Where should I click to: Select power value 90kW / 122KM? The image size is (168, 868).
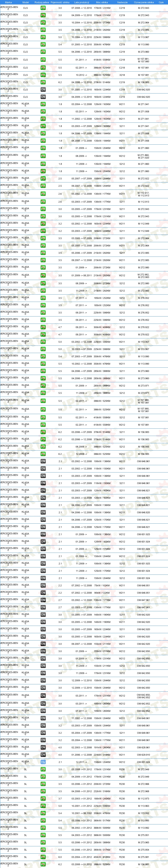pos(102,593)
